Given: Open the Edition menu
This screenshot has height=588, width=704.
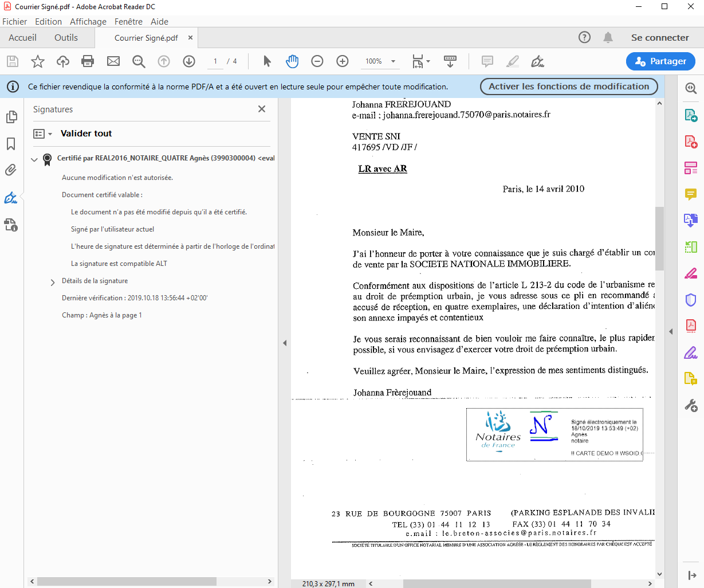Looking at the screenshot, I should (48, 22).
